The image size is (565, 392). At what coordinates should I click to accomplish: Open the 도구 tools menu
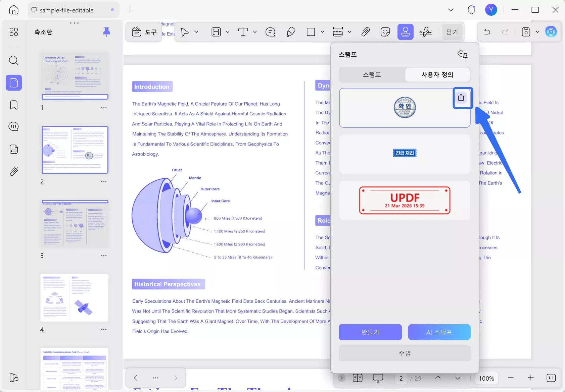click(144, 32)
